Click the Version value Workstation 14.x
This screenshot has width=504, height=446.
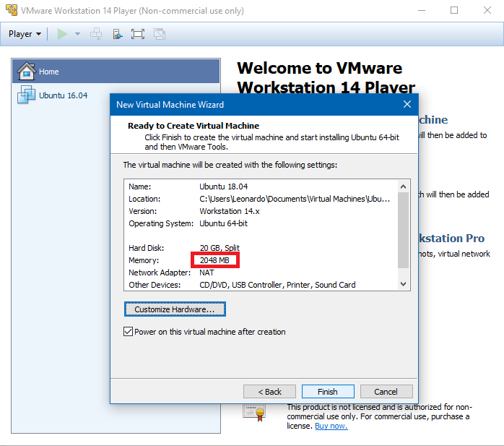[230, 211]
